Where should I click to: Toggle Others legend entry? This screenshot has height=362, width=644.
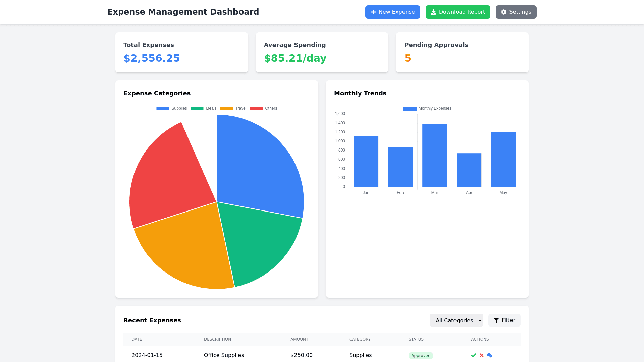264,108
